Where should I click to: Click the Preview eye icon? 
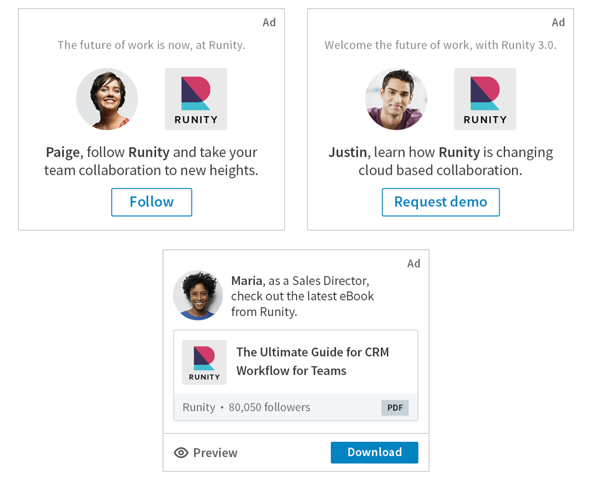181,453
